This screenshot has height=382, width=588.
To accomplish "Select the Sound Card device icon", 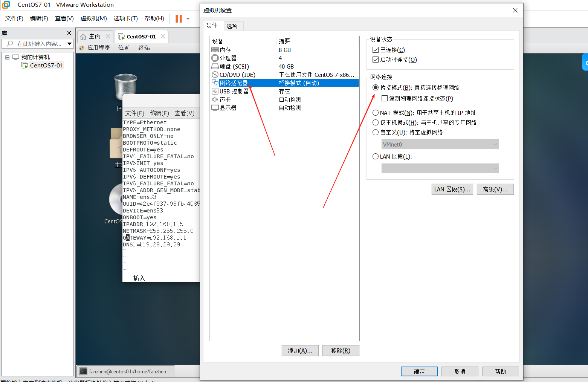I will click(215, 99).
